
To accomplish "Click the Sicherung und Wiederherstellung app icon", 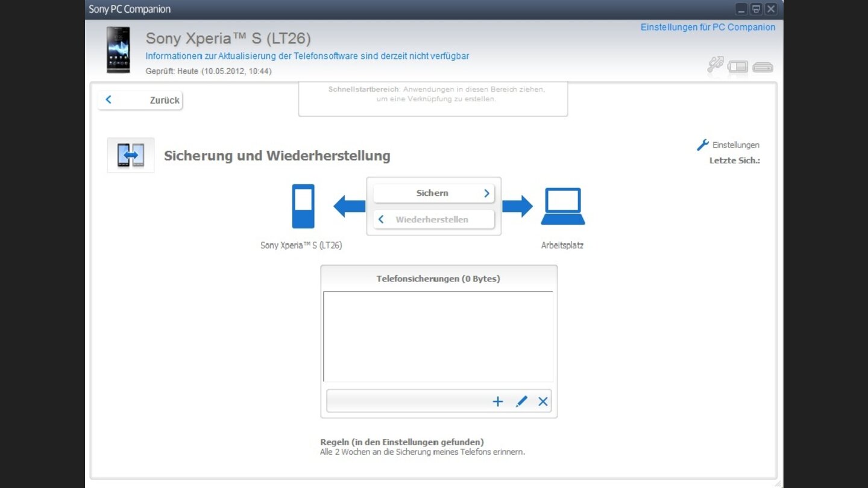I will pos(131,155).
